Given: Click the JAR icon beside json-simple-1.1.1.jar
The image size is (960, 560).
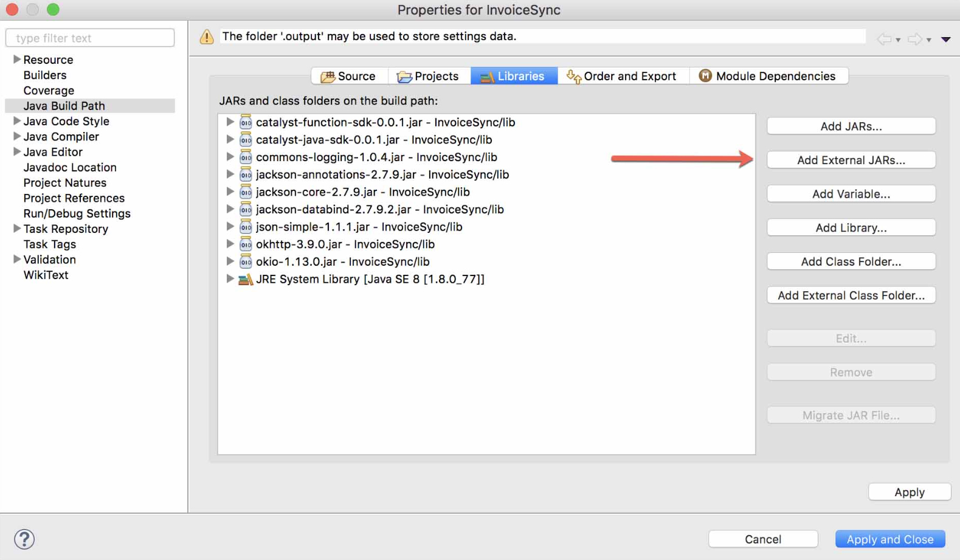Looking at the screenshot, I should click(246, 227).
